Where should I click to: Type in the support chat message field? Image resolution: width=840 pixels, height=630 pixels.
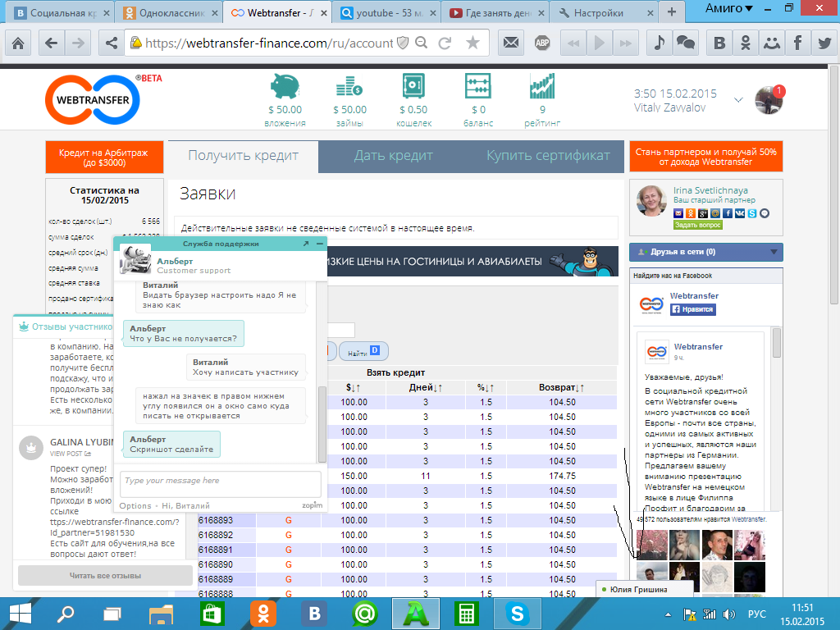(220, 484)
